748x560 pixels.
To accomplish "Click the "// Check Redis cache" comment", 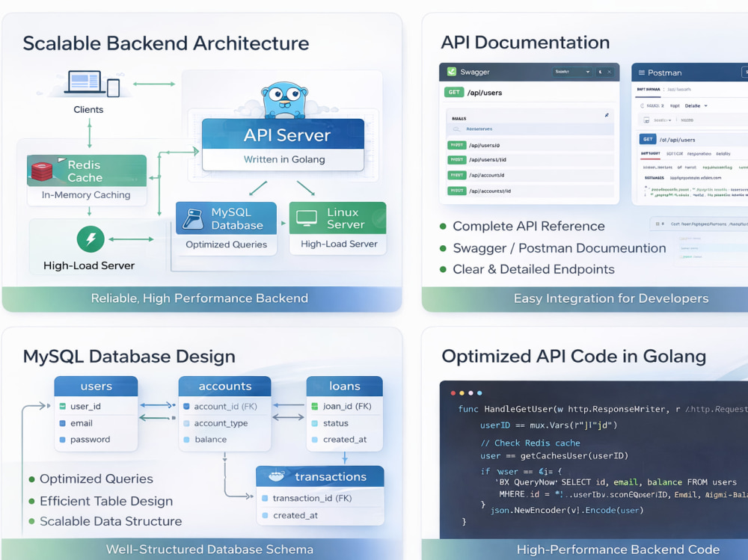I will tap(530, 443).
